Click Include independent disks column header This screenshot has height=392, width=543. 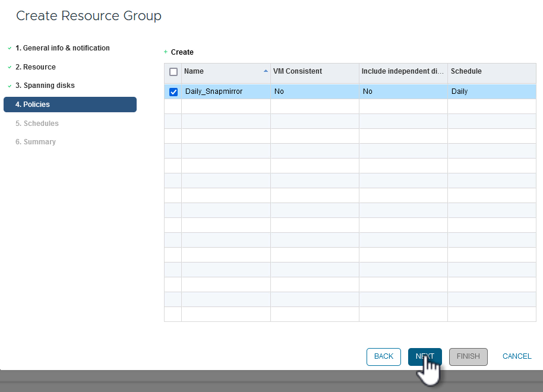pyautogui.click(x=402, y=71)
